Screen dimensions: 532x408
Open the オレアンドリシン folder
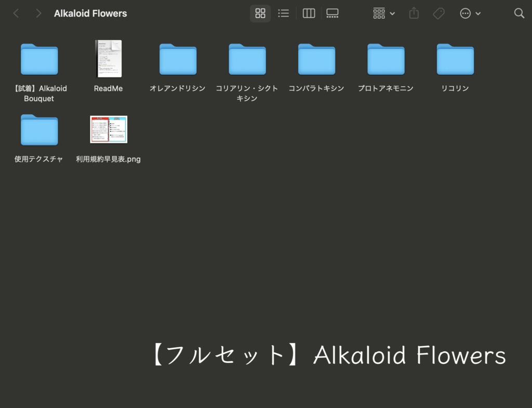(178, 59)
